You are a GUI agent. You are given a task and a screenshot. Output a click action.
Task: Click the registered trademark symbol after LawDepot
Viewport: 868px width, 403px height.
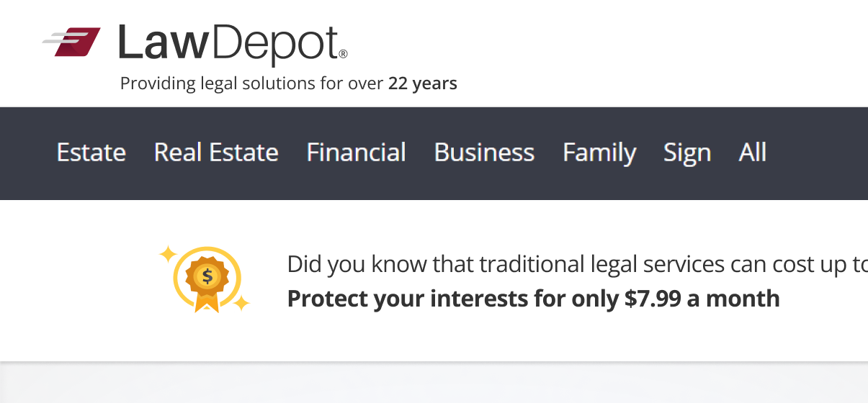click(342, 54)
